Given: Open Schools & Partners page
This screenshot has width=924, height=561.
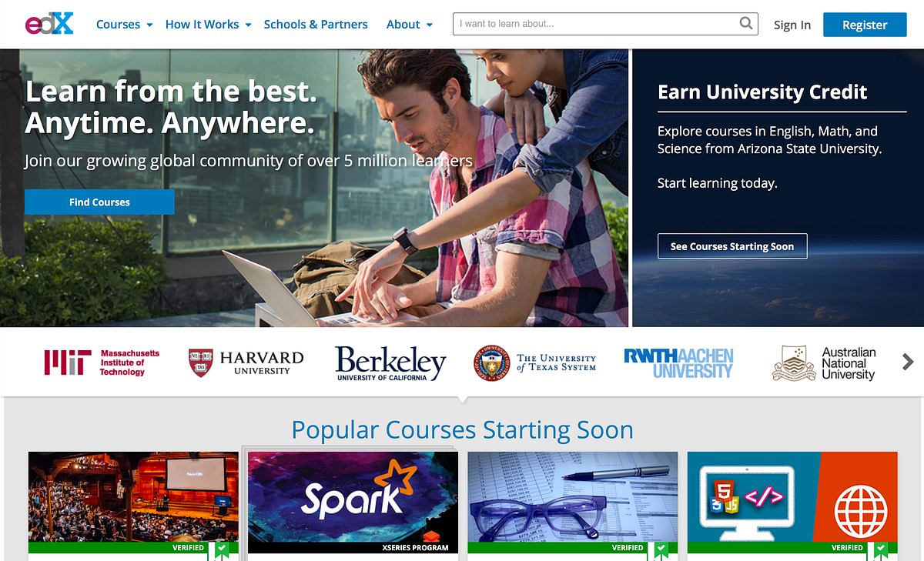Looking at the screenshot, I should pos(316,25).
